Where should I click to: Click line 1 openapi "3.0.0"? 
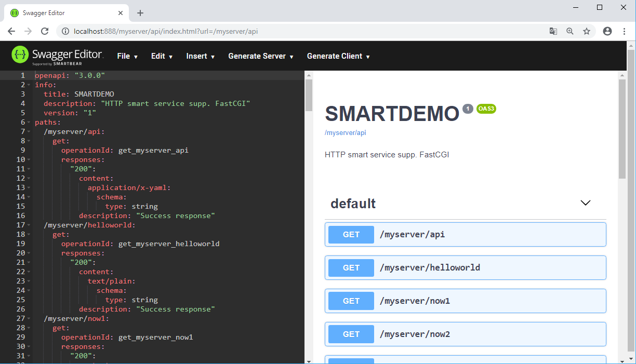[x=70, y=75]
